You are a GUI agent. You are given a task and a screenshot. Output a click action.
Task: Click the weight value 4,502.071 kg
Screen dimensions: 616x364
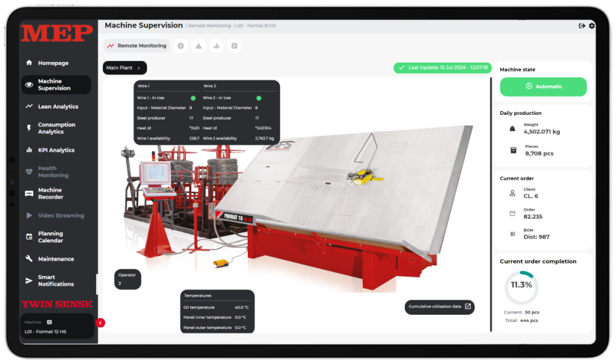(x=542, y=132)
